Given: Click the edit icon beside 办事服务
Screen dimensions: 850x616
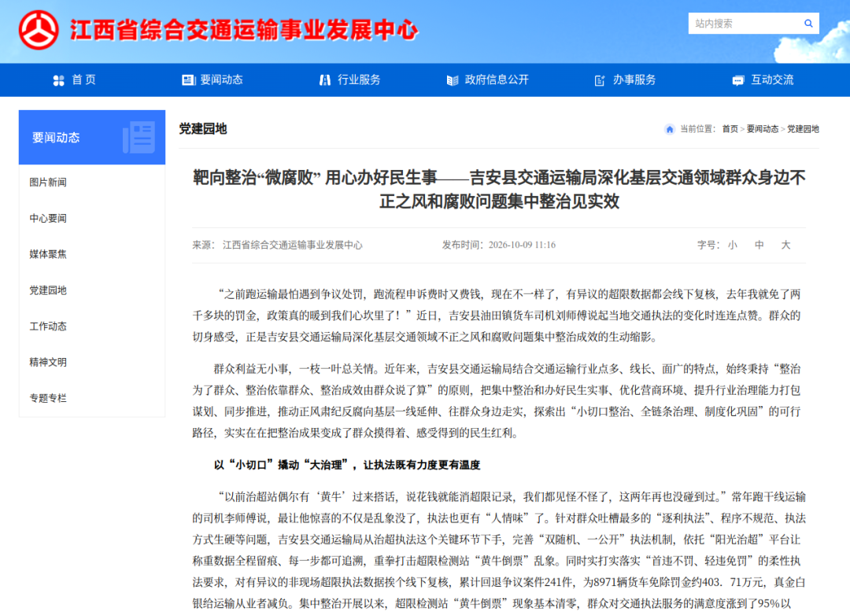Looking at the screenshot, I should click(x=600, y=81).
